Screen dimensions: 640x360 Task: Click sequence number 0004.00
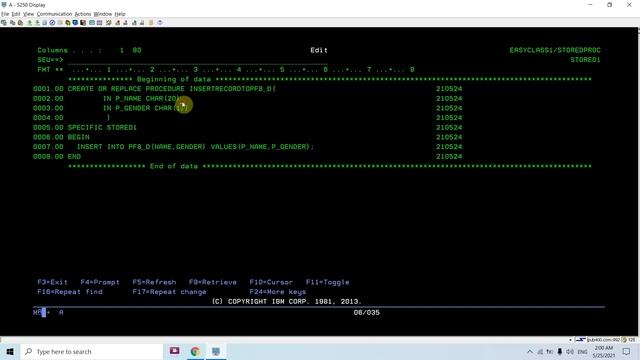click(48, 118)
